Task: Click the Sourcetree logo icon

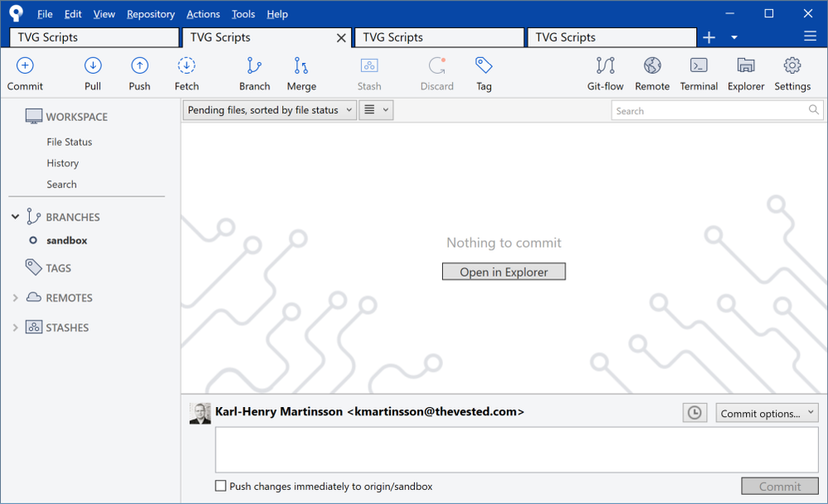Action: click(17, 14)
